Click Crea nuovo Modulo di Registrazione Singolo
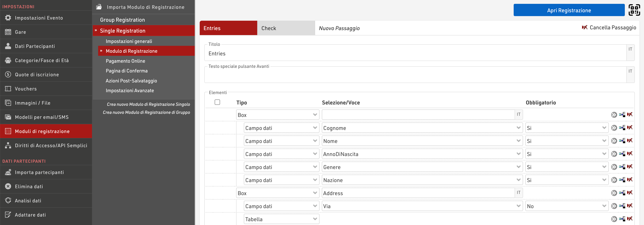The width and height of the screenshot is (644, 225). (x=148, y=104)
